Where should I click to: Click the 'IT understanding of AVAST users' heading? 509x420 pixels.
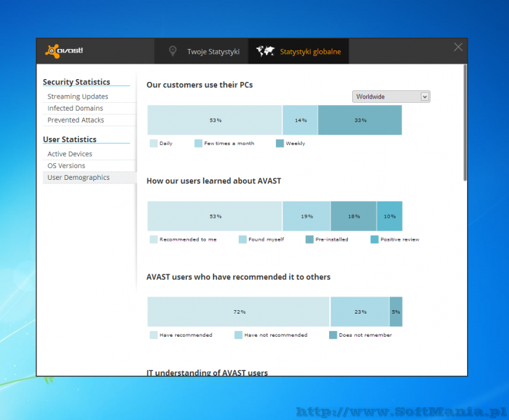(207, 372)
